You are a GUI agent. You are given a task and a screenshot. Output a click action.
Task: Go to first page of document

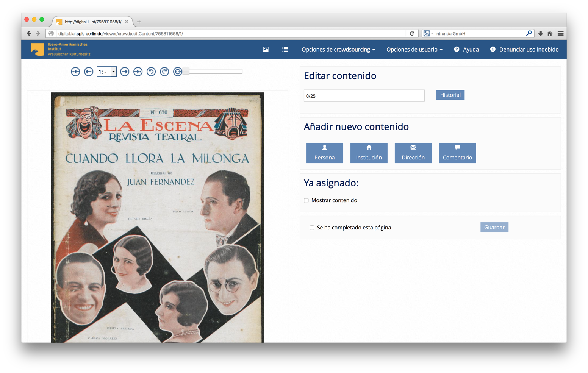click(75, 72)
